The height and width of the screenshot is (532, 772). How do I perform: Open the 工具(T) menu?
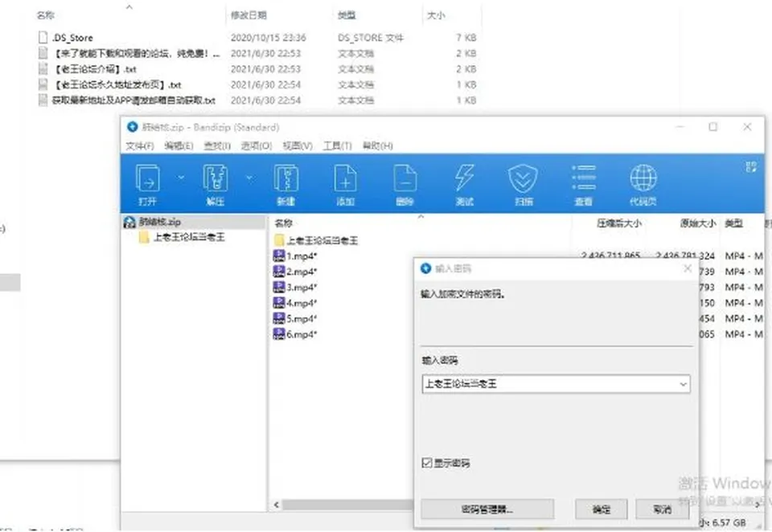337,145
